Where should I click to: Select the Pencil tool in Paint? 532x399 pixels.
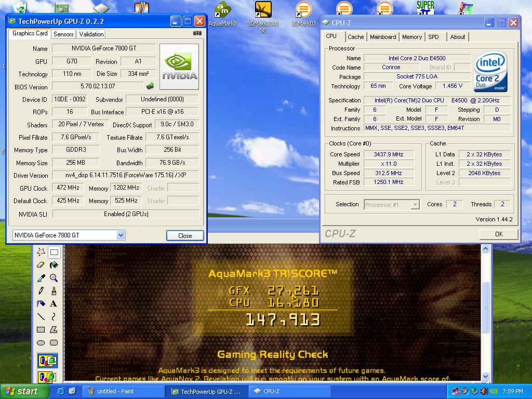[41, 291]
